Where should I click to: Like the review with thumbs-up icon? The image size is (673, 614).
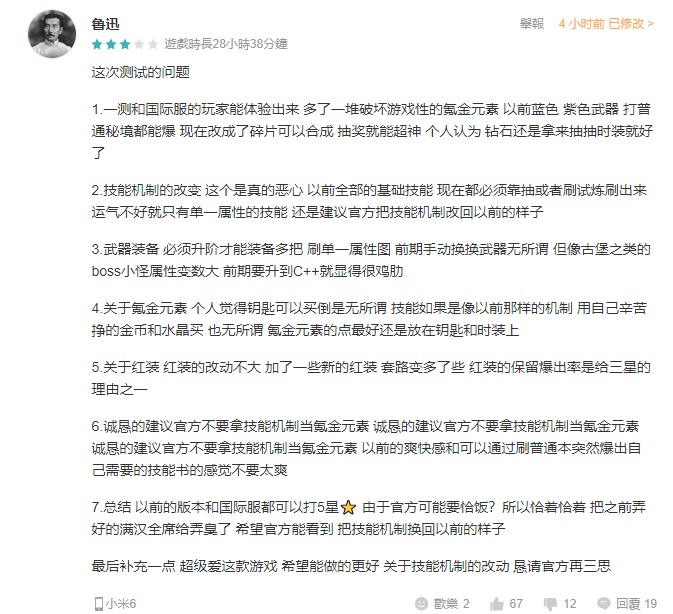pos(497,604)
